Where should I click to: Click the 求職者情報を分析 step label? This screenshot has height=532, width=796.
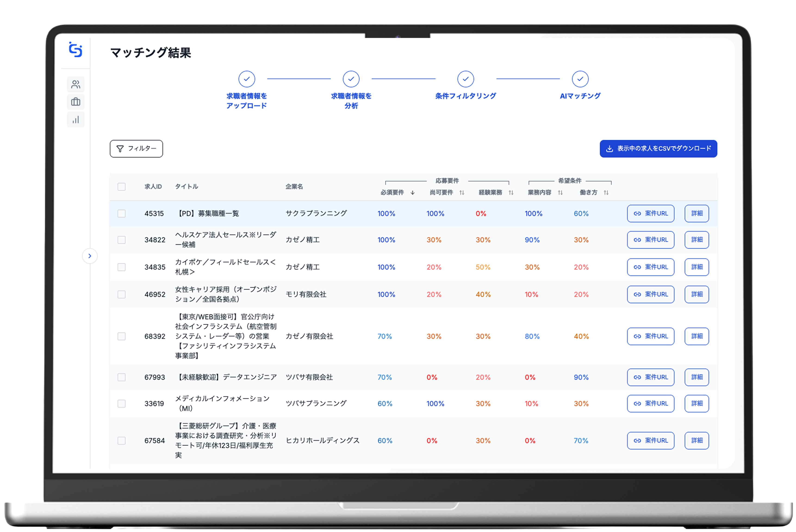tap(351, 101)
